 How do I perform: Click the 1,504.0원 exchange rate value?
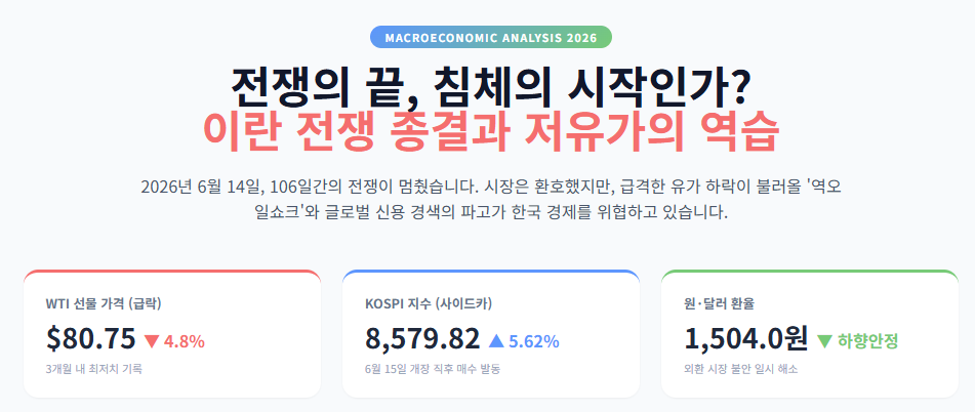point(746,339)
